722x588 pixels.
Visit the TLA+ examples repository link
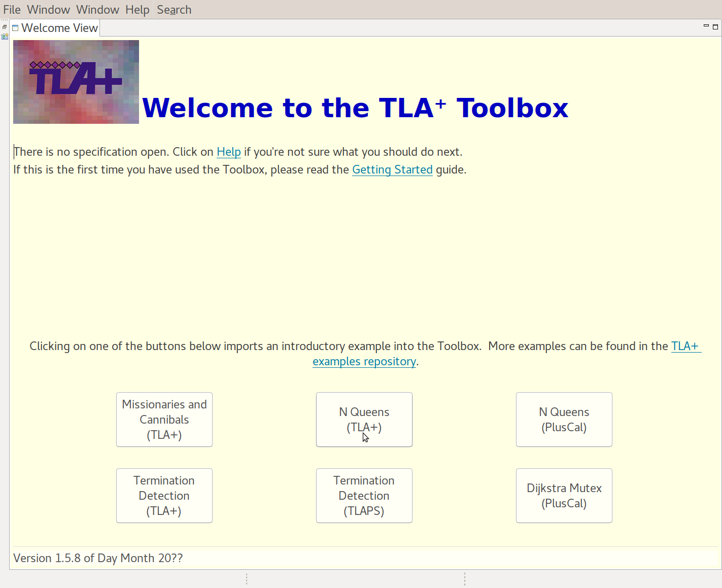[x=364, y=361]
